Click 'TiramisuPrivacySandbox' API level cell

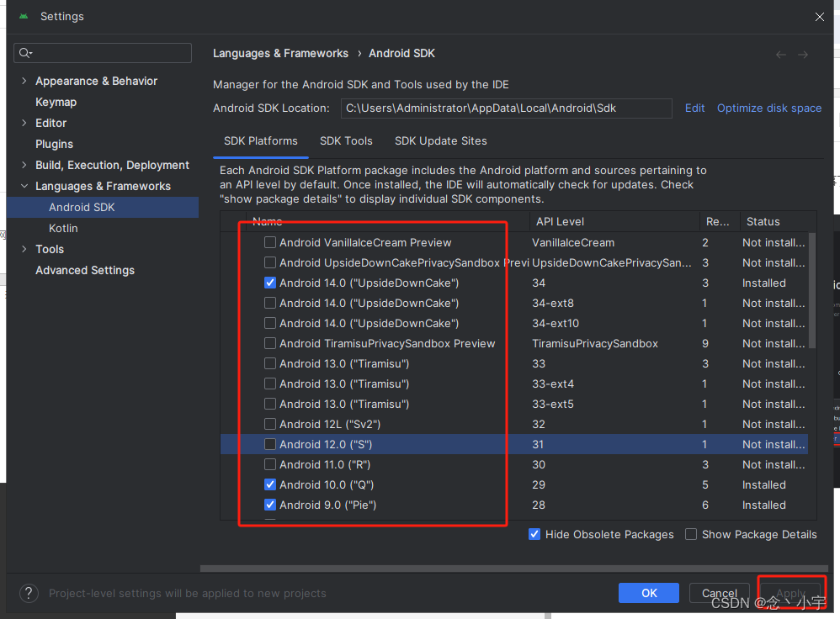click(594, 344)
